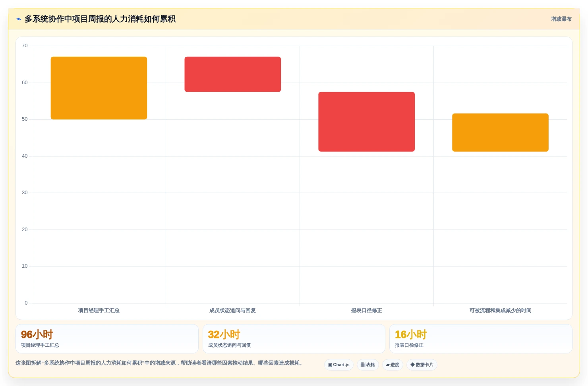The width and height of the screenshot is (588, 386).
Task: Click y-axis value 30
Action: [x=25, y=193]
